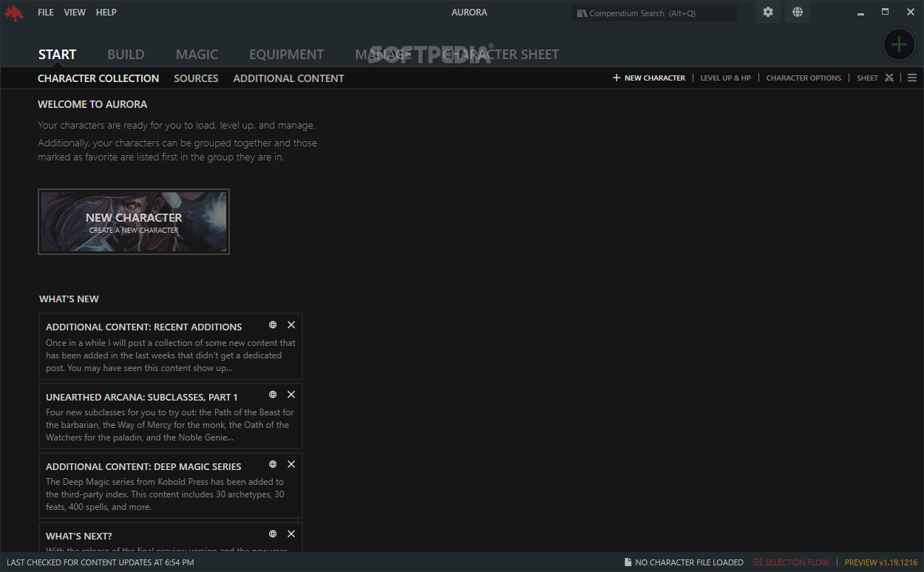Switch to the Magic tab

click(197, 55)
